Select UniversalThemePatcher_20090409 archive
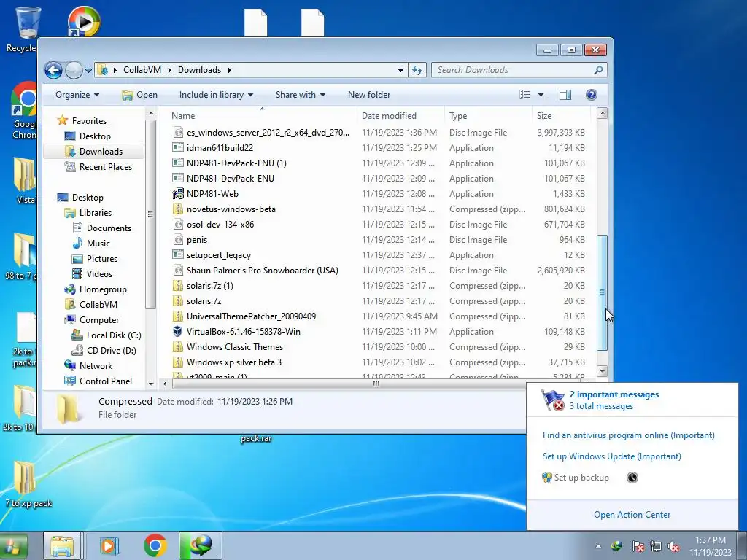The image size is (747, 560). pyautogui.click(x=251, y=316)
